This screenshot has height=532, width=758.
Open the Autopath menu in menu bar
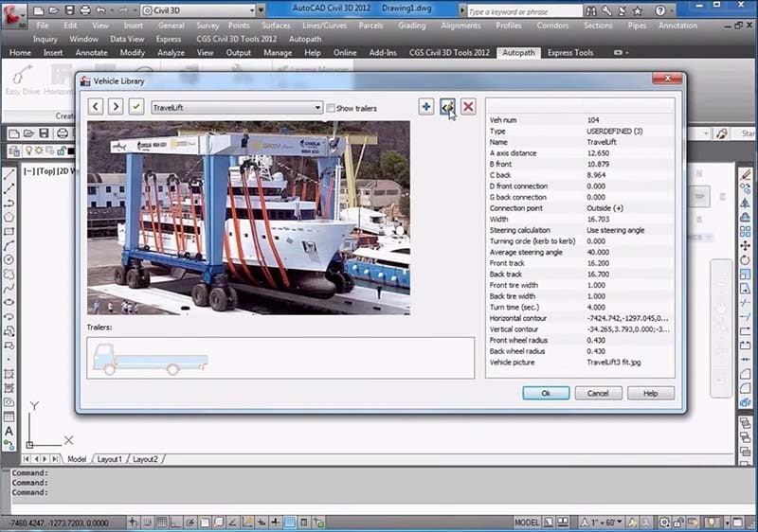305,39
